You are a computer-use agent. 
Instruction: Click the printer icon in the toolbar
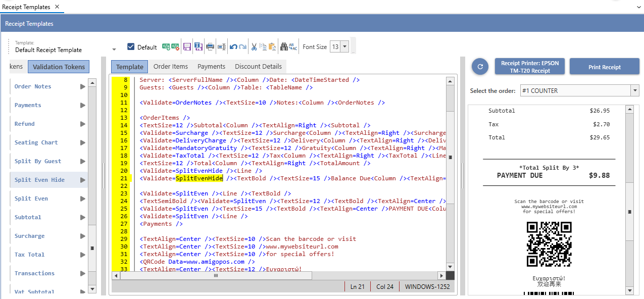click(x=210, y=47)
